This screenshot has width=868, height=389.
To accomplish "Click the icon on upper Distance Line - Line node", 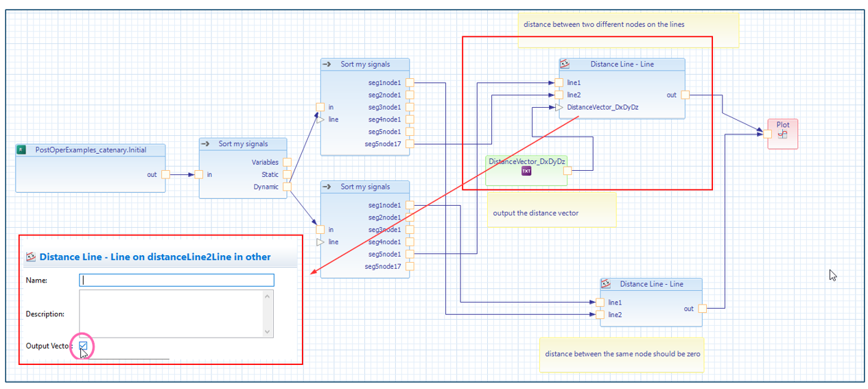I will click(565, 64).
